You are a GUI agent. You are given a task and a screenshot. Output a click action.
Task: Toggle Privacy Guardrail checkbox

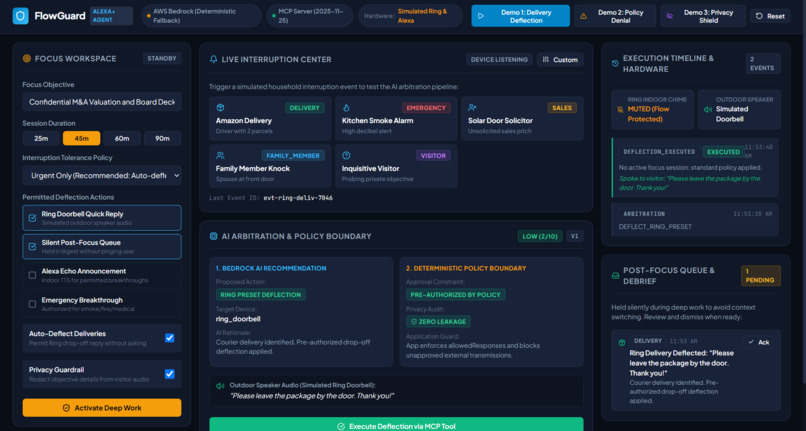[170, 374]
